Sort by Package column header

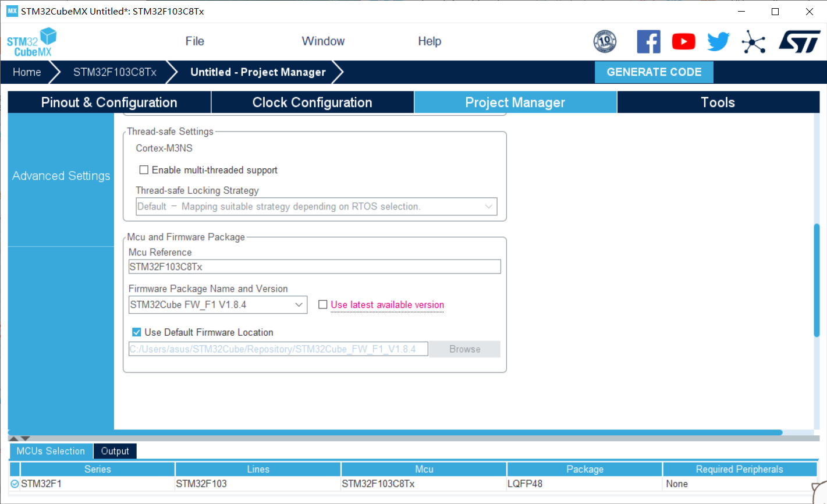(585, 469)
